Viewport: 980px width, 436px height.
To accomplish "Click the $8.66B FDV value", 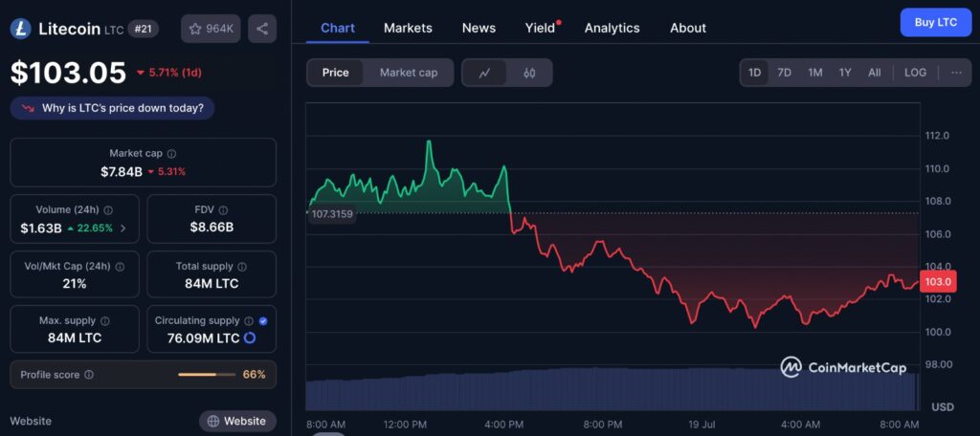I will tap(212, 228).
